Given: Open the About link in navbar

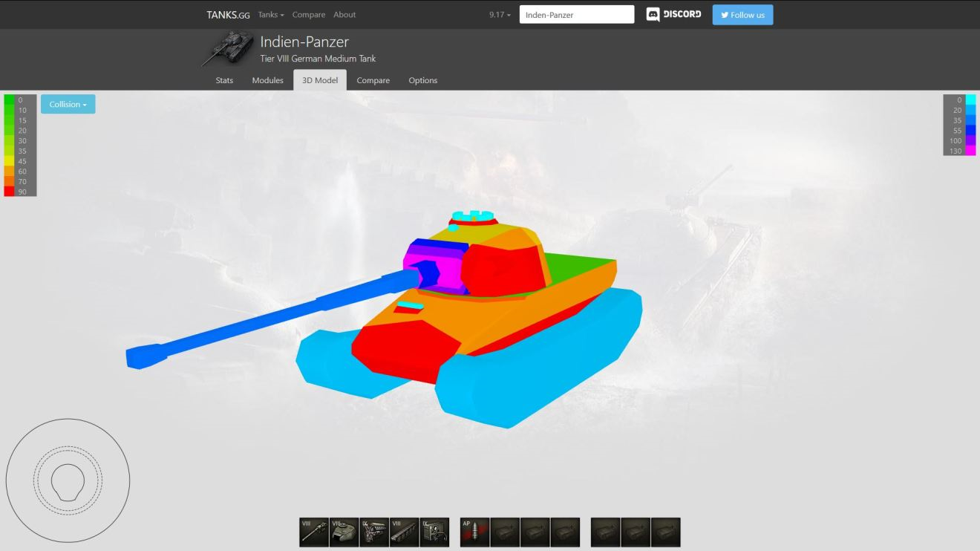Looking at the screenshot, I should 344,15.
